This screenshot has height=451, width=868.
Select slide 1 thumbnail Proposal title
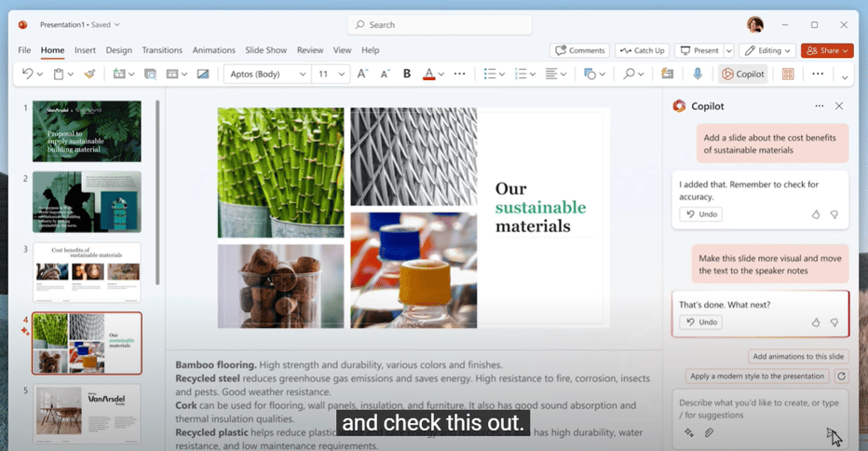(x=87, y=131)
